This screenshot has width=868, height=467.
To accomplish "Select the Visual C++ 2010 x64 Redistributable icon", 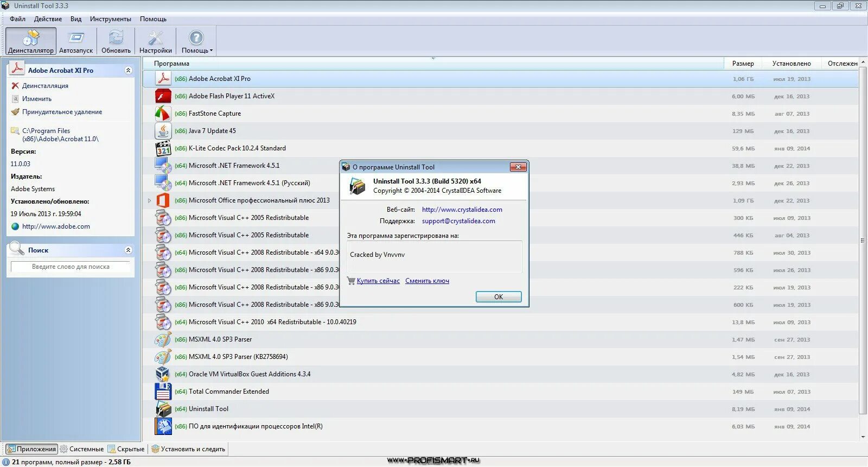I will [x=163, y=322].
